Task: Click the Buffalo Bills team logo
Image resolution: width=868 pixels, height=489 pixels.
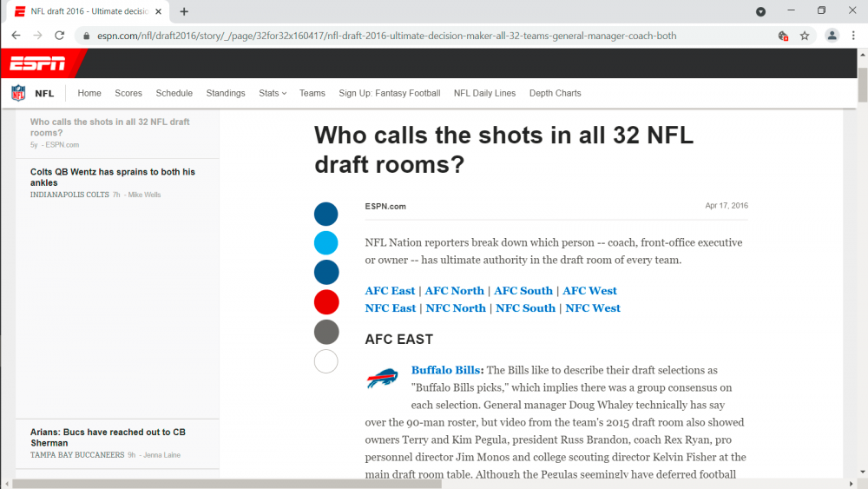Action: pos(382,379)
